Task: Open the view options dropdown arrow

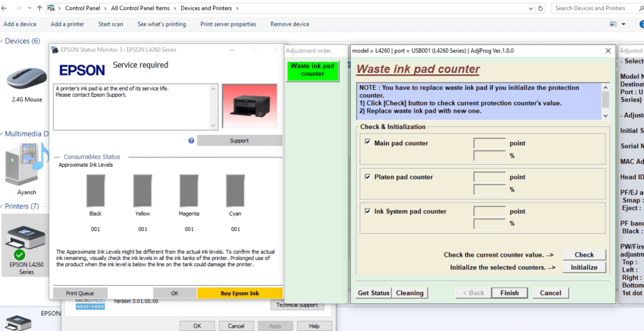Action: pyautogui.click(x=623, y=25)
